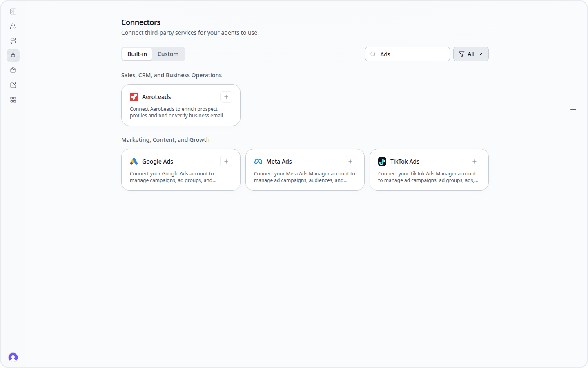Click the Marketing, Content, and Growth heading
The width and height of the screenshot is (588, 368).
point(165,140)
